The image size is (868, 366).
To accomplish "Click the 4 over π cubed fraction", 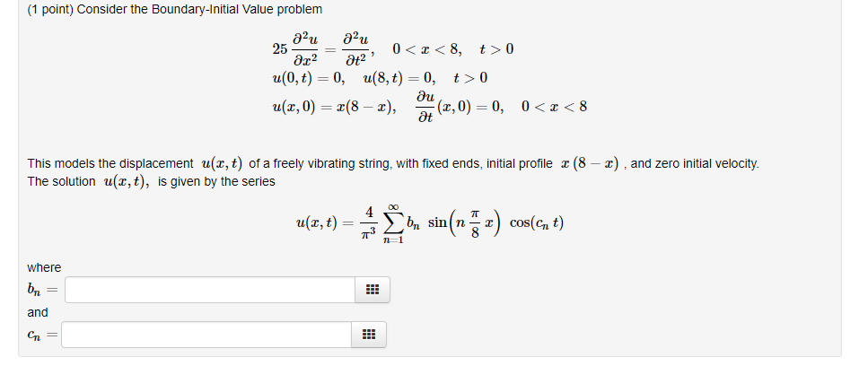I will click(x=369, y=223).
